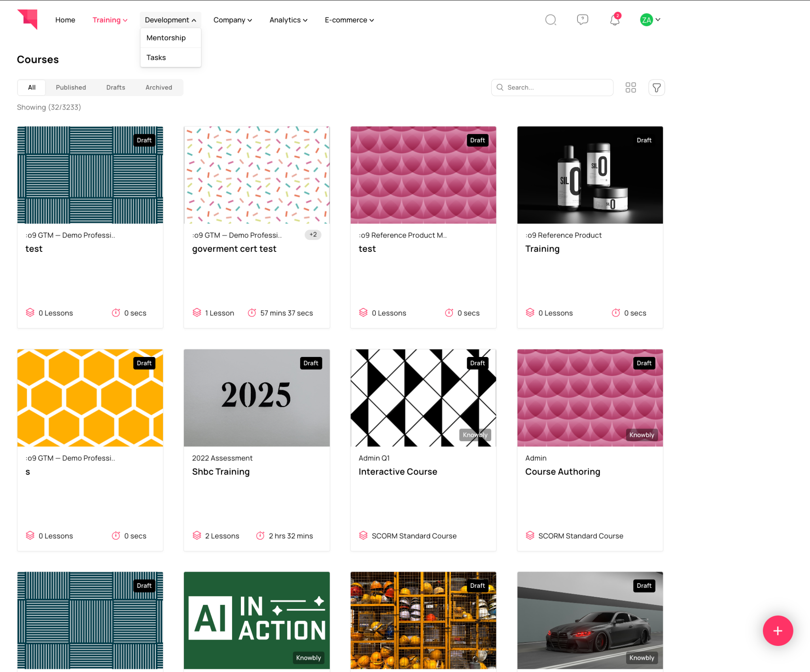Click the pink plus floating button
810x672 pixels.
pyautogui.click(x=777, y=630)
